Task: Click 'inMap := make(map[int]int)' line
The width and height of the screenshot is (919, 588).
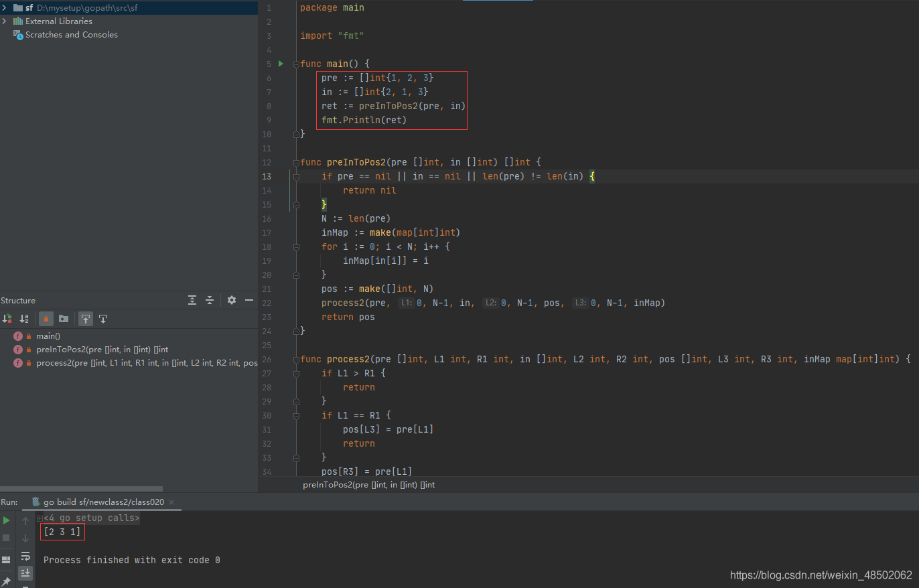Action: [391, 233]
